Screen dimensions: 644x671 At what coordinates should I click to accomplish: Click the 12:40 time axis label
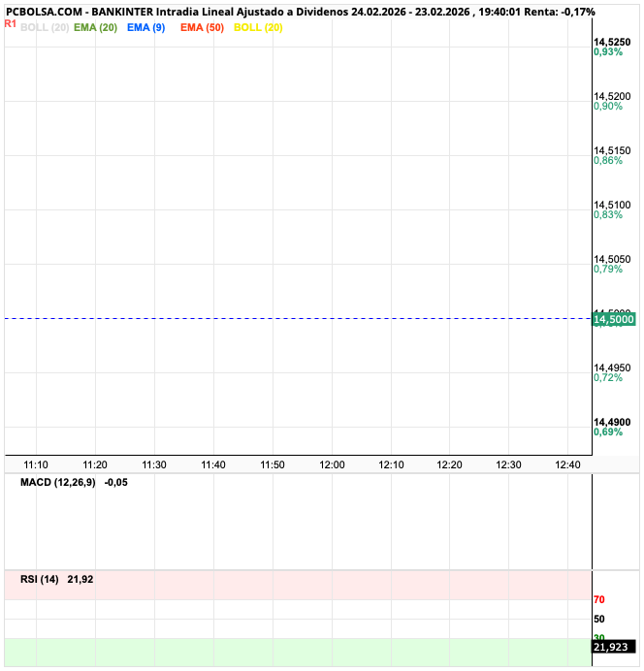click(567, 465)
